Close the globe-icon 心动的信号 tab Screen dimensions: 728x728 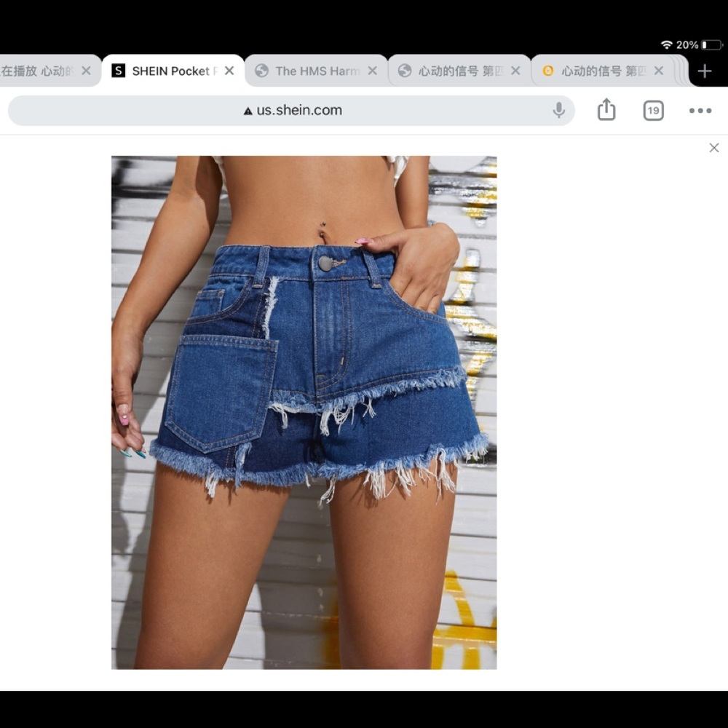tap(515, 71)
